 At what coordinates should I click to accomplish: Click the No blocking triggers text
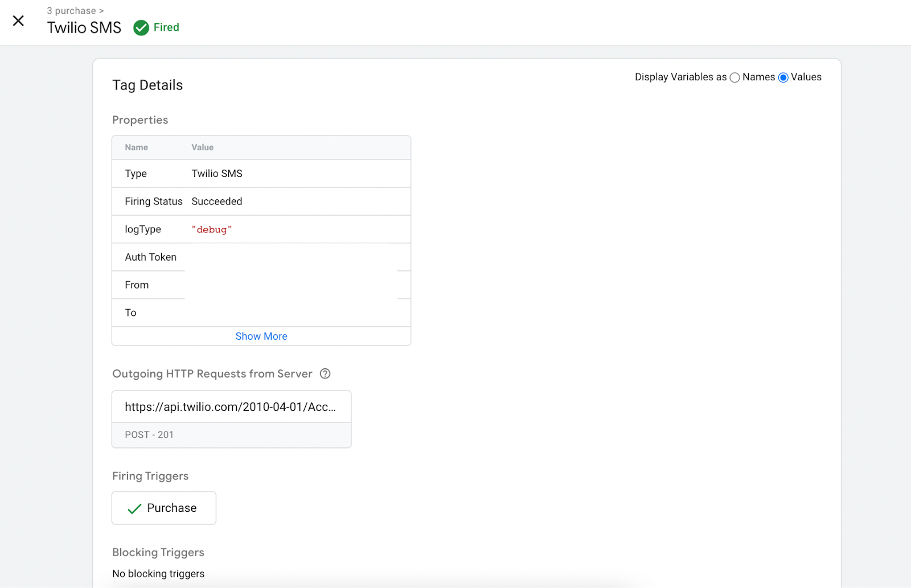click(x=158, y=574)
